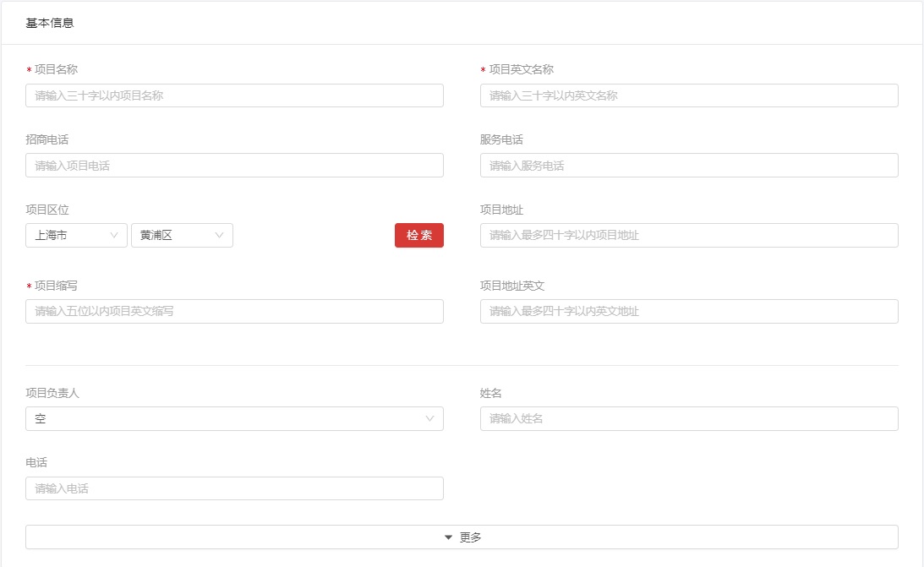Image resolution: width=924 pixels, height=567 pixels.
Task: Click the 项目英文名称 input field
Action: click(688, 95)
